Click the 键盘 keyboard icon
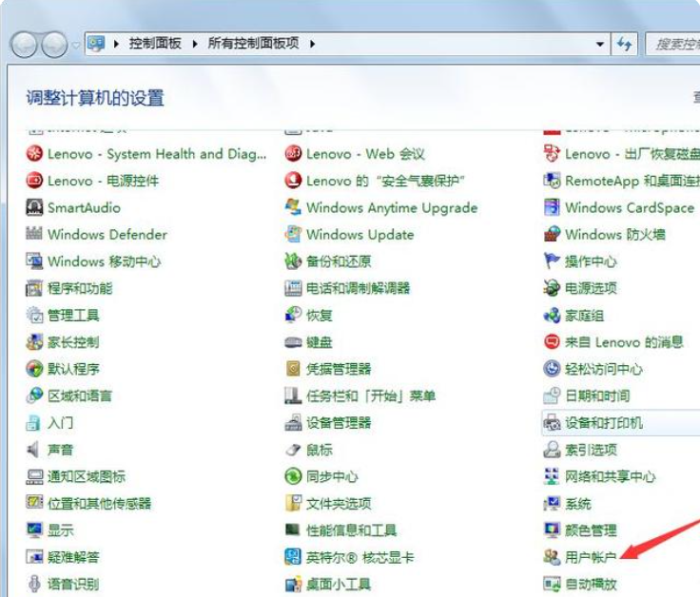Image resolution: width=700 pixels, height=597 pixels. tap(293, 341)
